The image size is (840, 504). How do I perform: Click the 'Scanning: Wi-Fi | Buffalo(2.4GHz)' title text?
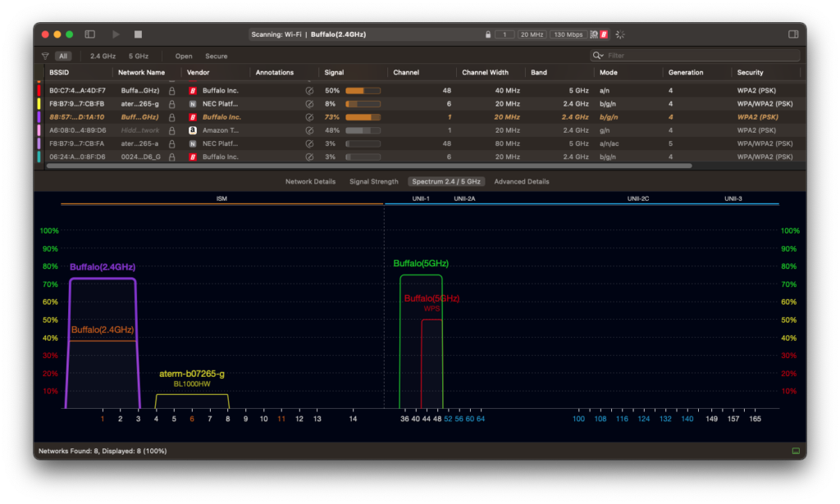point(308,34)
